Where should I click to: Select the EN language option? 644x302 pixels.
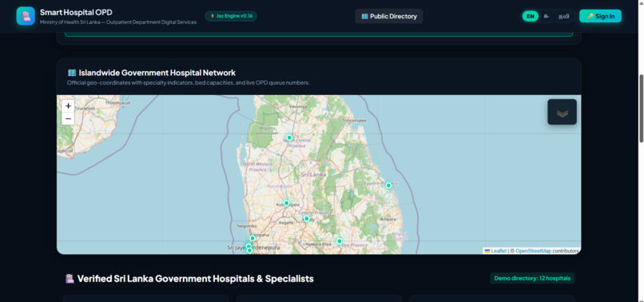[x=531, y=17]
